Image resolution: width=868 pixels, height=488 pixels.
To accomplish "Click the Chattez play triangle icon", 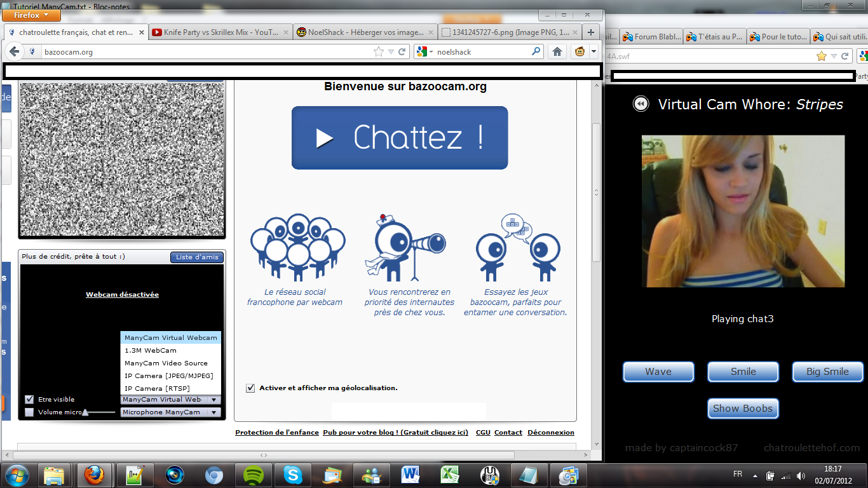I will click(x=325, y=138).
